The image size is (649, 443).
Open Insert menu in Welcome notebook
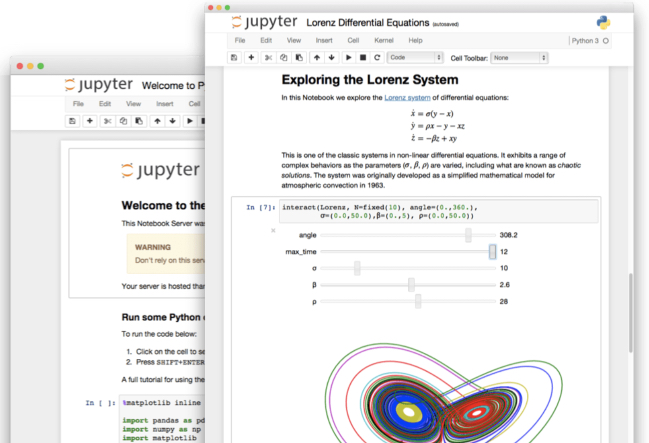tap(165, 104)
